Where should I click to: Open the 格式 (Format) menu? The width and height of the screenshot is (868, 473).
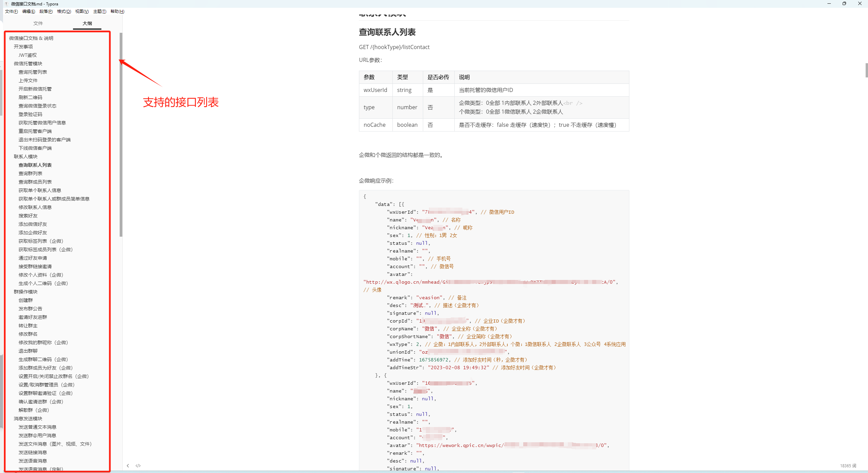64,11
